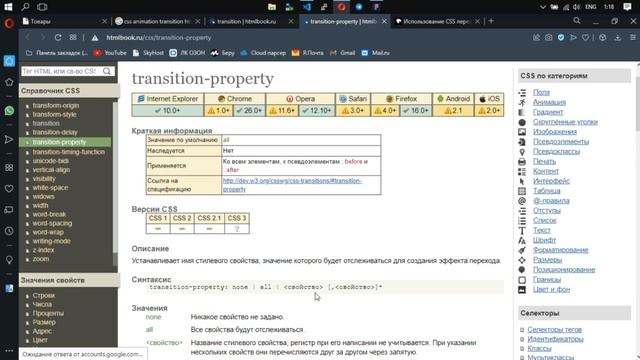
Task: Select transition-timing-function in CSS list
Action: tap(69, 152)
